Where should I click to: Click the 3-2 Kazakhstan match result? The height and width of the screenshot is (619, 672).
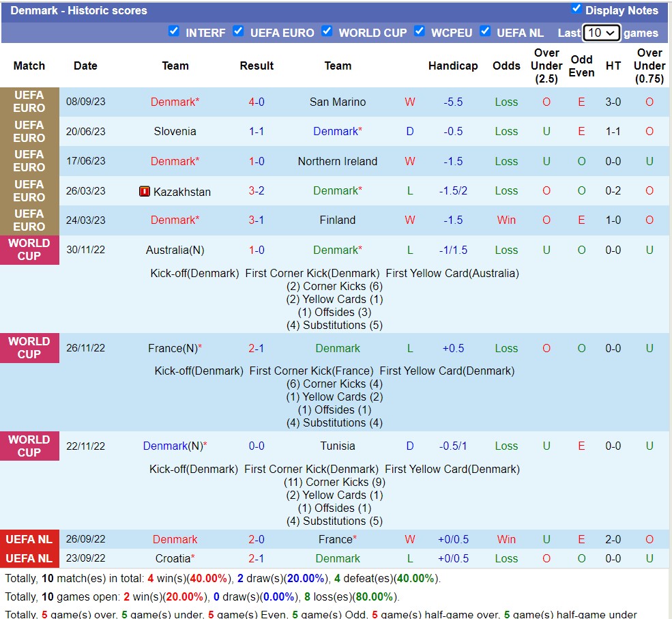coord(257,191)
